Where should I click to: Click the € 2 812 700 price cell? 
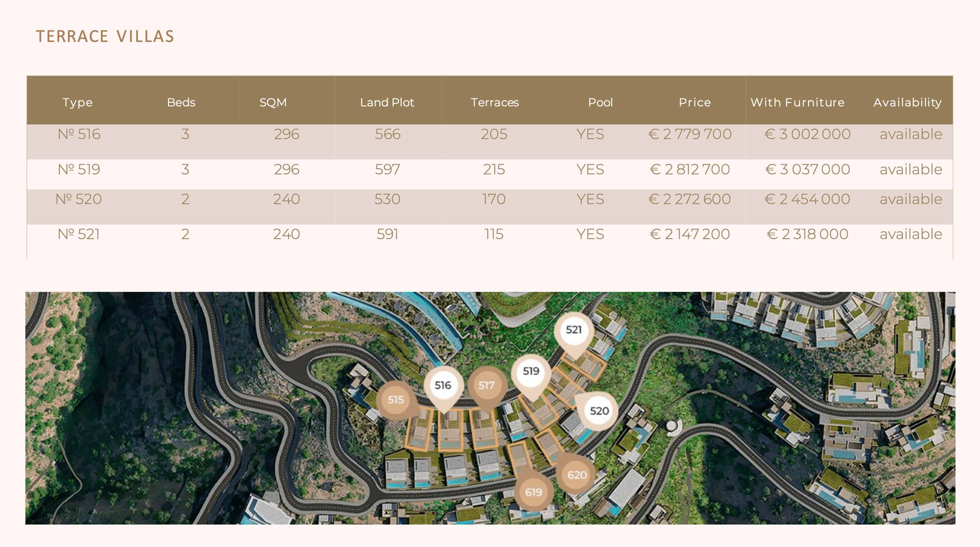coord(689,170)
